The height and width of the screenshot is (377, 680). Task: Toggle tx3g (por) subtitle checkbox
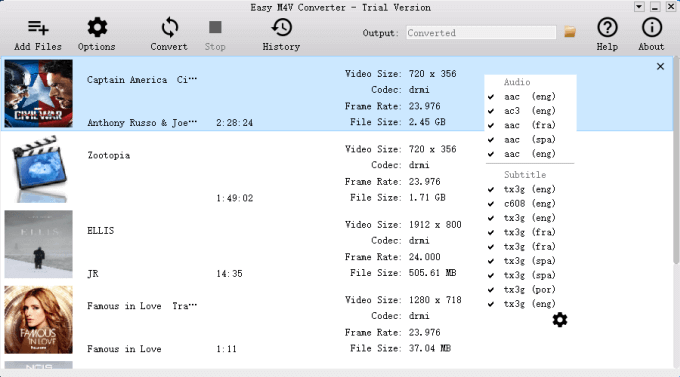(x=491, y=290)
